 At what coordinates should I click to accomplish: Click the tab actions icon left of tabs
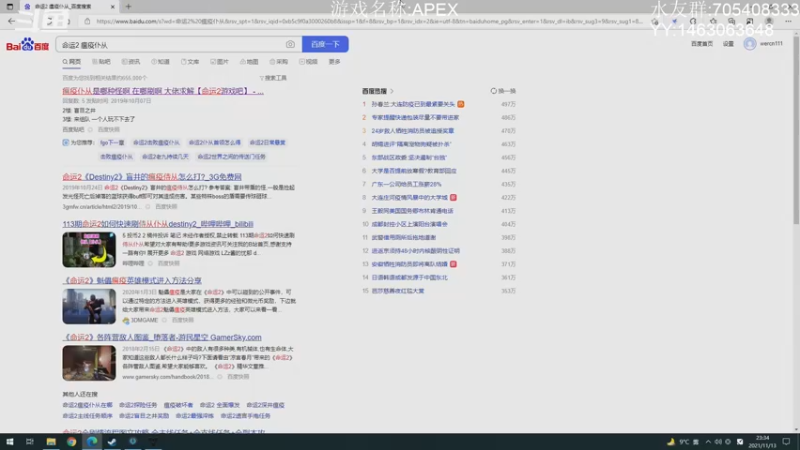(10, 7)
